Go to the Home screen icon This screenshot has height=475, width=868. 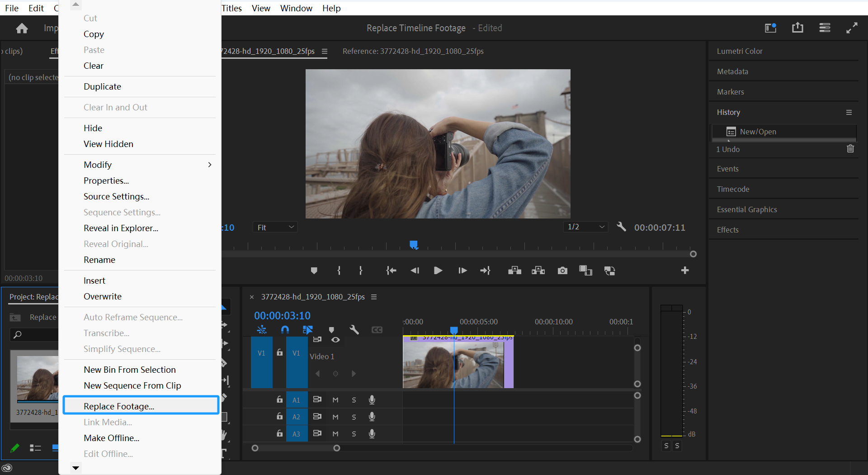click(22, 28)
